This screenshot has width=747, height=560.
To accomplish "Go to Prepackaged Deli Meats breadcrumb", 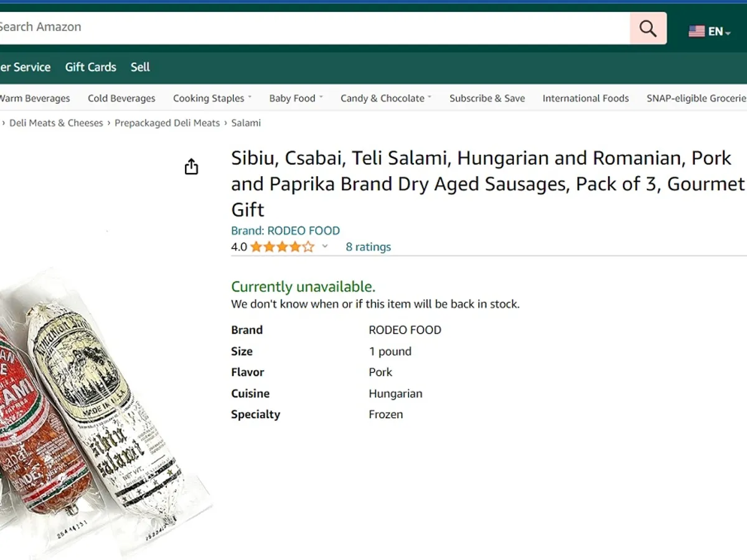I will tap(167, 123).
